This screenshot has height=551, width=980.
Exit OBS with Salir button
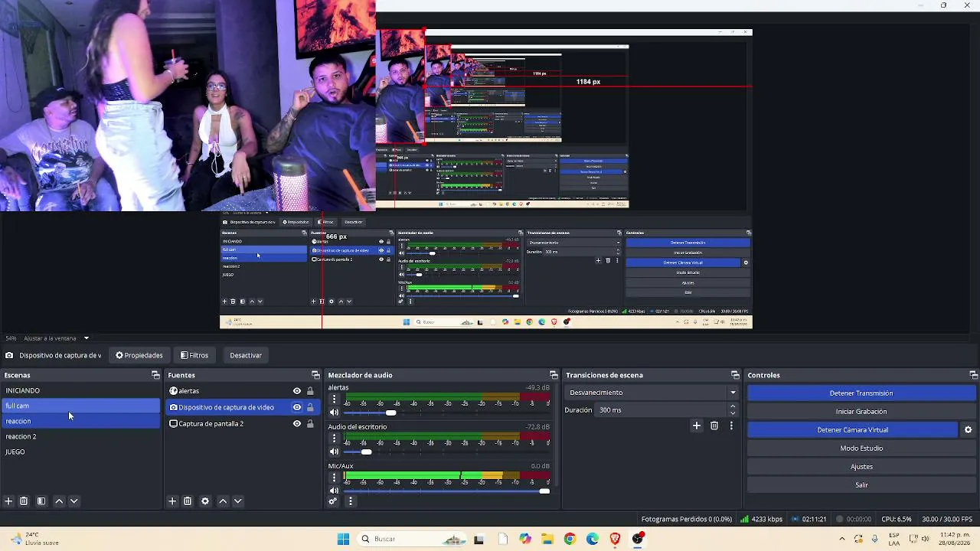[x=861, y=485]
